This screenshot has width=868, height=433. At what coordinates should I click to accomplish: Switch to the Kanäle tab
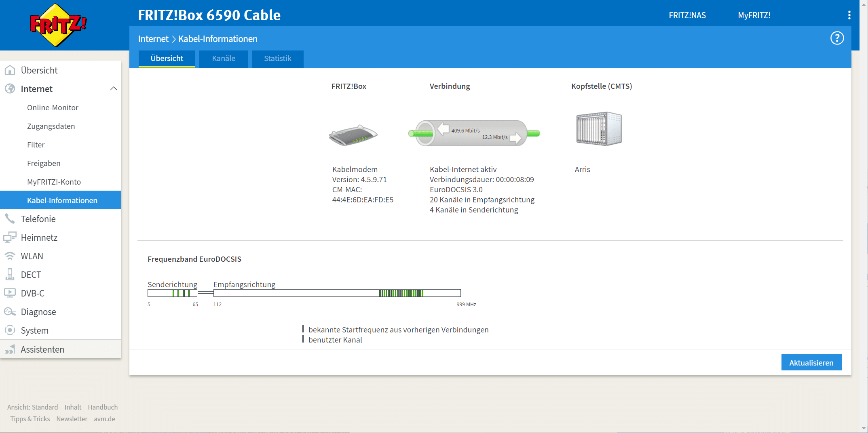click(x=224, y=59)
